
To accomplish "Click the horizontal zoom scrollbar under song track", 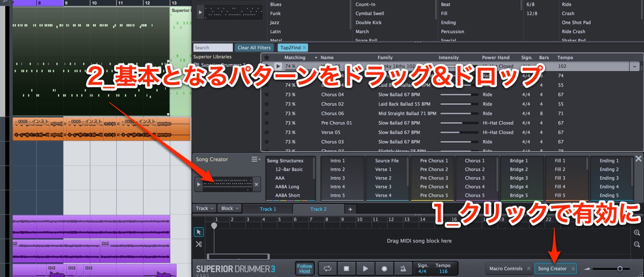I will [x=238, y=257].
